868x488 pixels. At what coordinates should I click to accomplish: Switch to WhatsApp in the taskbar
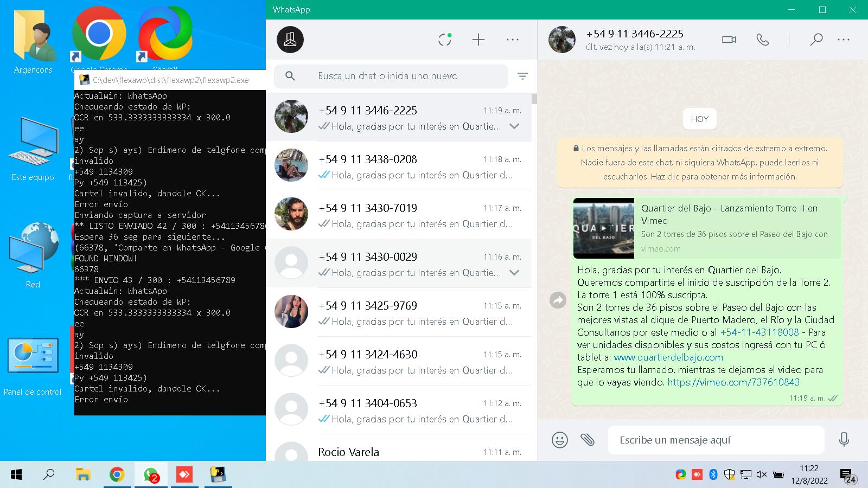click(151, 475)
